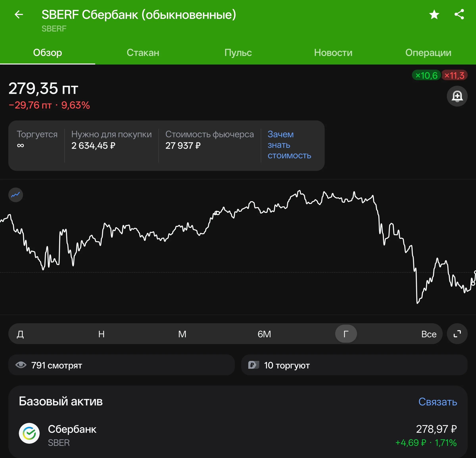
Task: Tap the Связать link
Action: [438, 402]
